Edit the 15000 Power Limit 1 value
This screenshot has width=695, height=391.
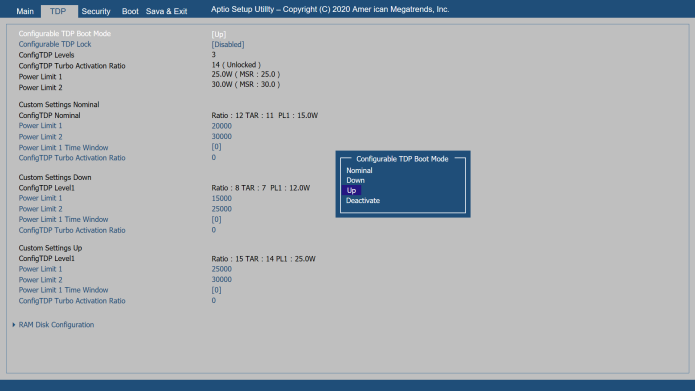pos(222,198)
